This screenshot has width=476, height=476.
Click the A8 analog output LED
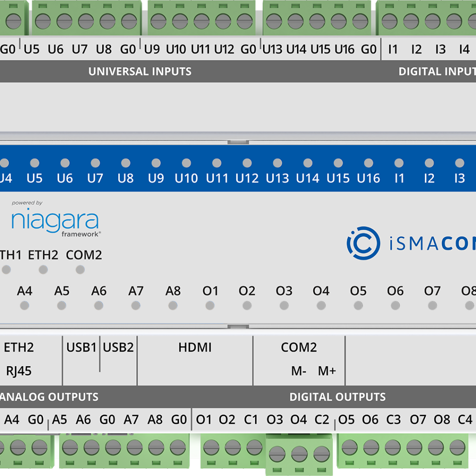coord(173,305)
